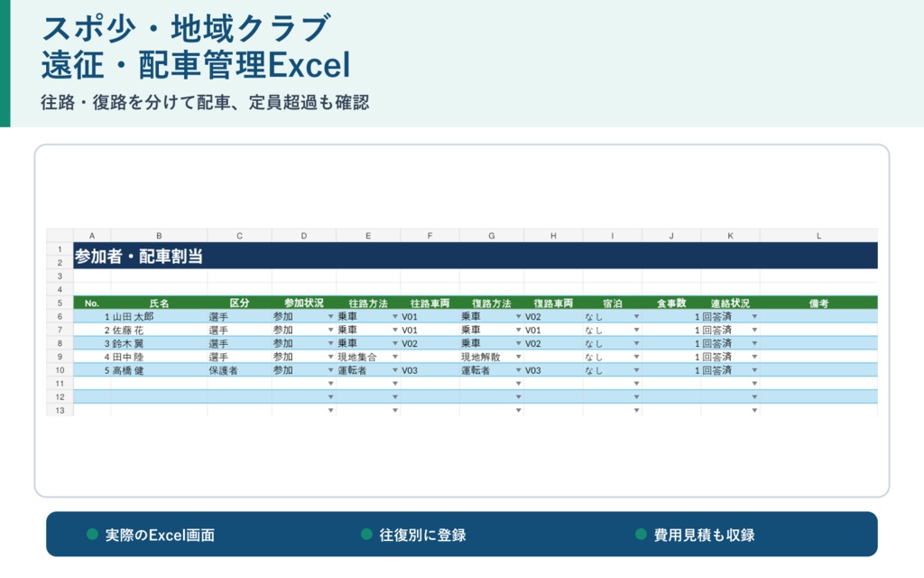Screen dimensions: 924x578
Task: Click the No. header cell
Action: pos(92,303)
